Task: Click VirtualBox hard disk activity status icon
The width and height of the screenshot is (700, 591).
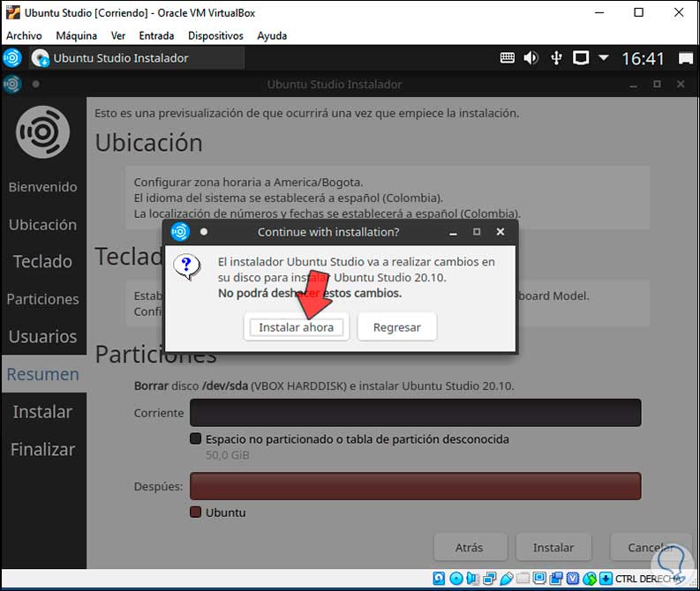Action: pyautogui.click(x=439, y=579)
